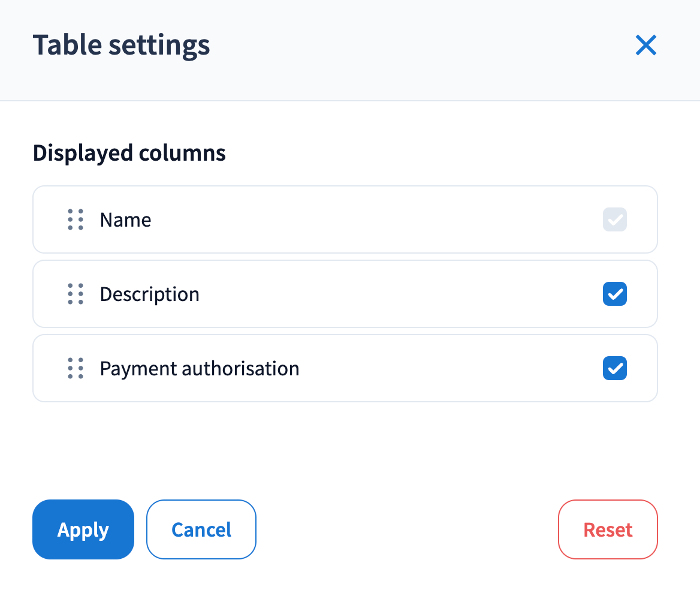Click the greyed-out Name checkbox

pyautogui.click(x=614, y=220)
